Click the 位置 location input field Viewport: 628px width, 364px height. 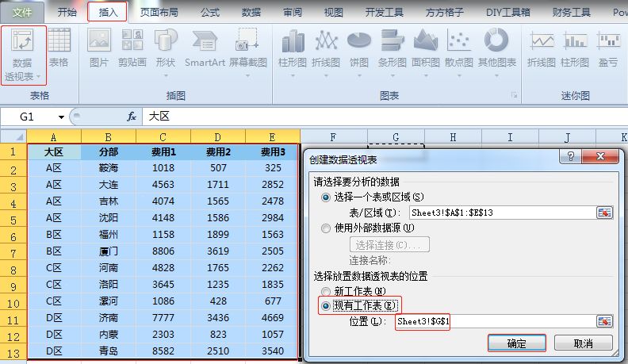tap(496, 321)
